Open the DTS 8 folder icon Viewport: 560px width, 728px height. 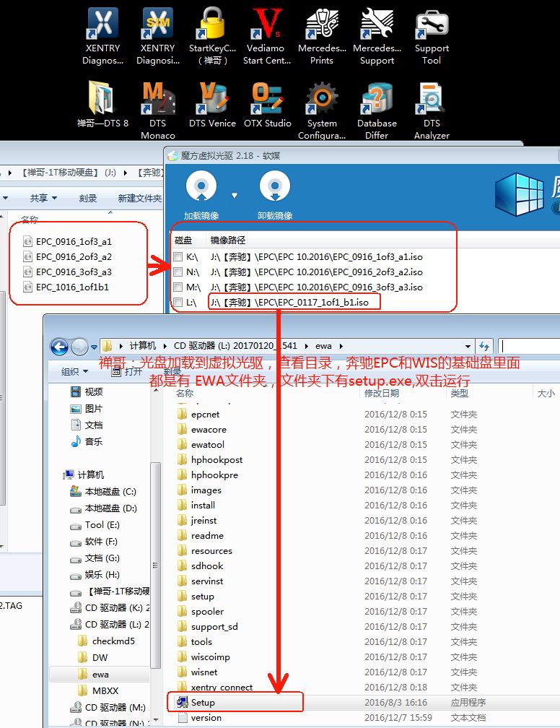(102, 105)
